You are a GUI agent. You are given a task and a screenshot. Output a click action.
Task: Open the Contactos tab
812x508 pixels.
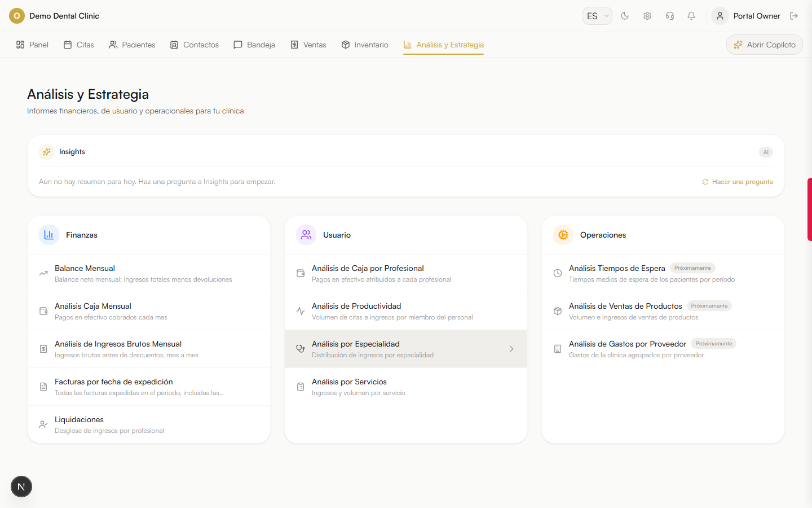(195, 45)
